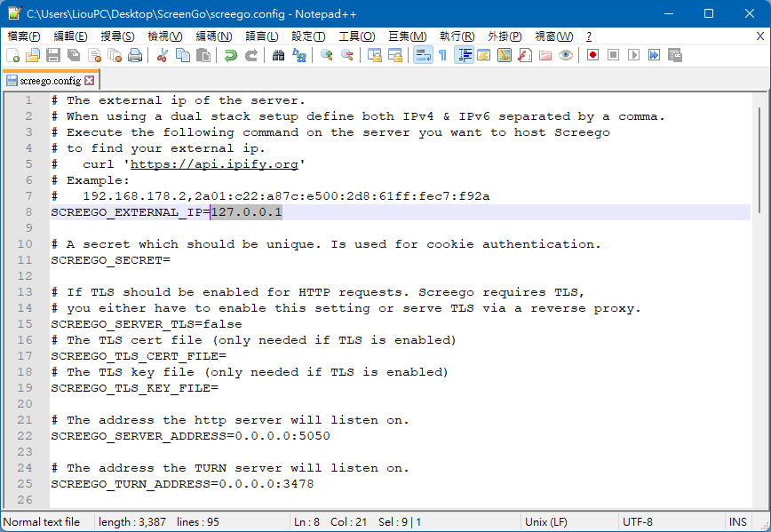Click the UTF-8 encoding status entry
The height and width of the screenshot is (532, 771).
pyautogui.click(x=638, y=521)
